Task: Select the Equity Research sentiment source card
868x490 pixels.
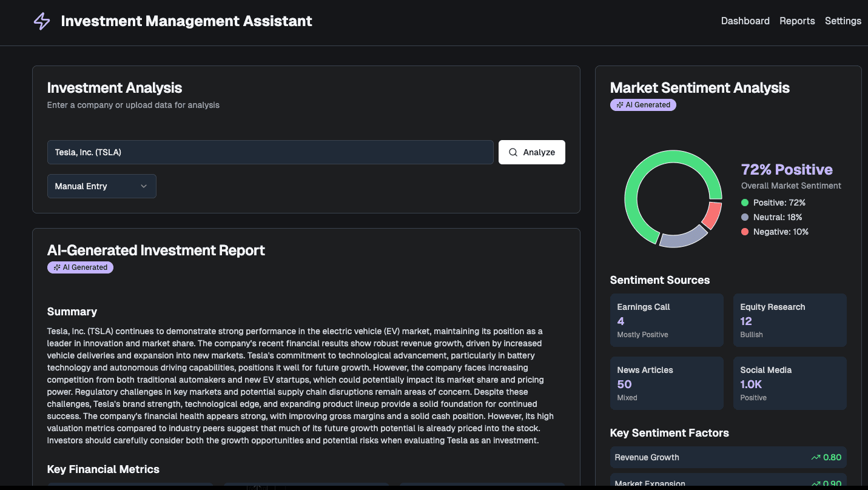Action: pos(790,320)
